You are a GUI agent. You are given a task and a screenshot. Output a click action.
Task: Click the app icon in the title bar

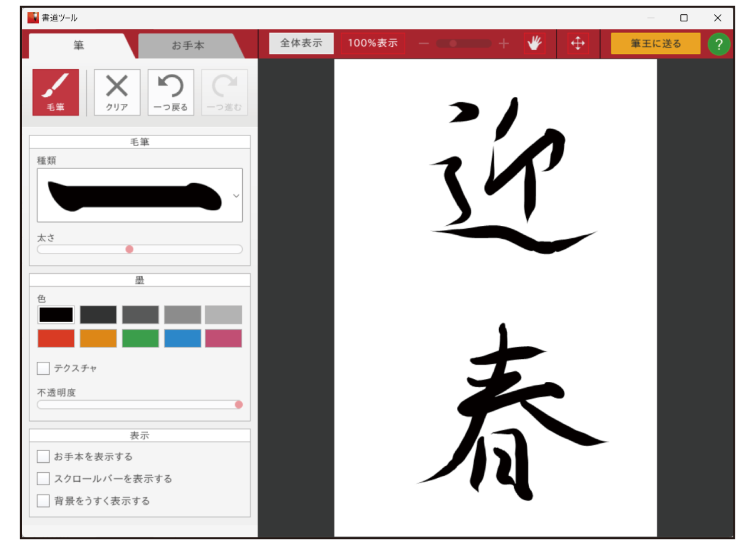tap(33, 17)
